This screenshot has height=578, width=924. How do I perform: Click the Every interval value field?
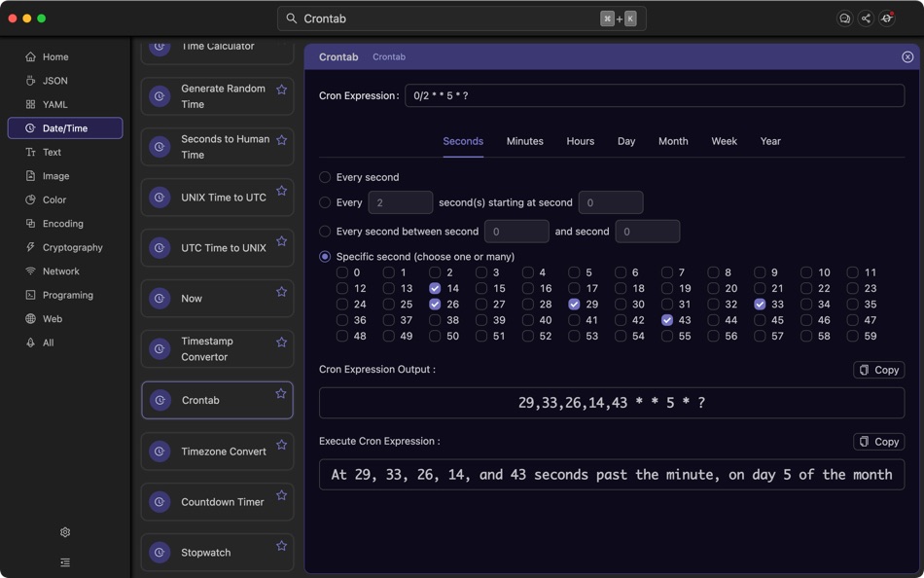[x=401, y=202]
